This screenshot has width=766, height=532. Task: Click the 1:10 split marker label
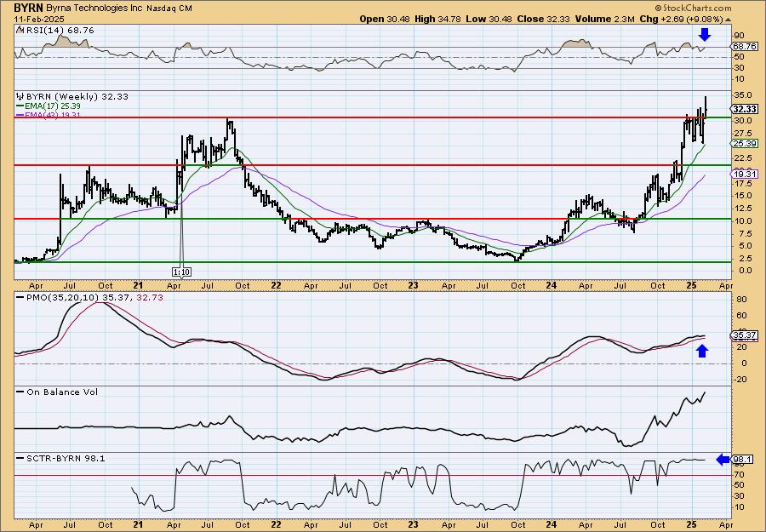click(180, 272)
